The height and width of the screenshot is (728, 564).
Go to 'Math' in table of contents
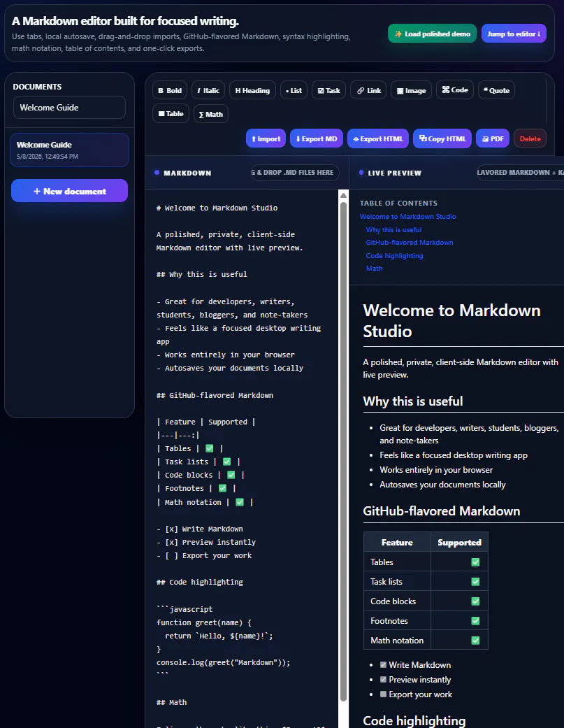click(375, 269)
